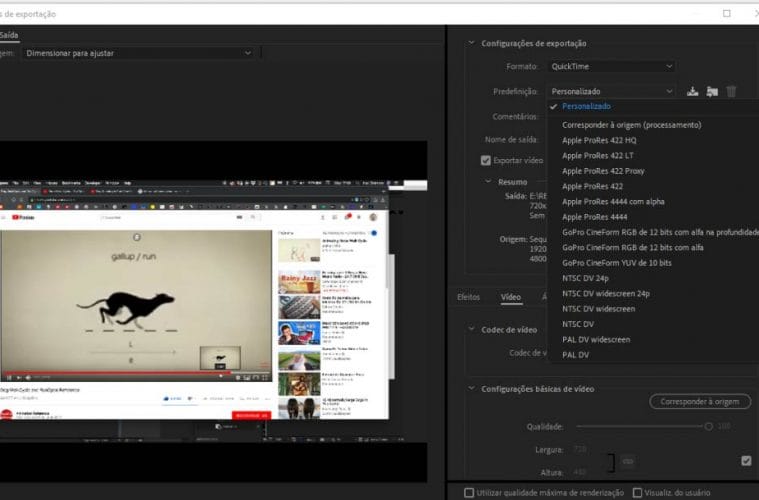
Task: Click the Qualidade slider handle
Action: 708,426
